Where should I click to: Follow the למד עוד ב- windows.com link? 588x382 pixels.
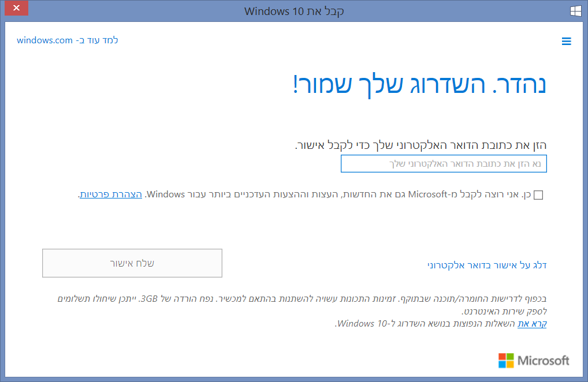tap(68, 41)
